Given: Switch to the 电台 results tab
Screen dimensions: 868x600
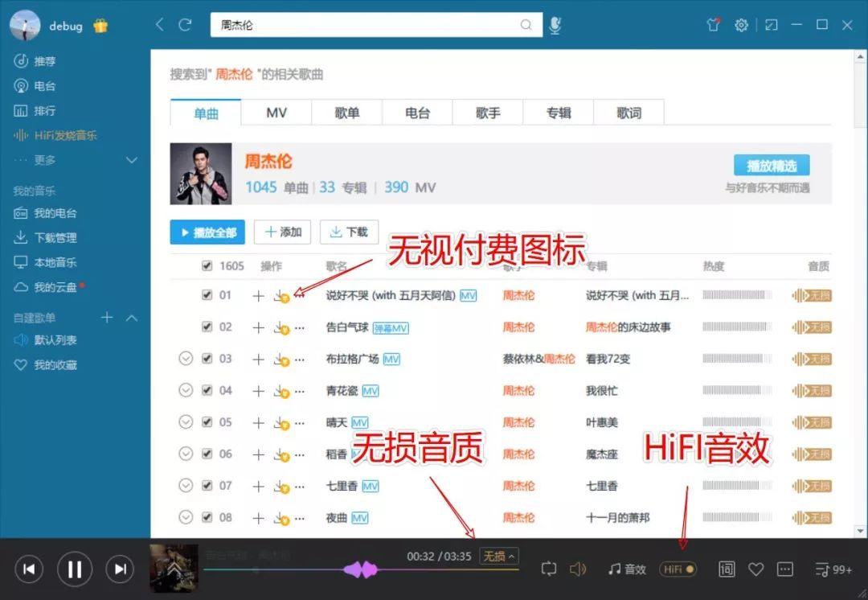Looking at the screenshot, I should [417, 113].
